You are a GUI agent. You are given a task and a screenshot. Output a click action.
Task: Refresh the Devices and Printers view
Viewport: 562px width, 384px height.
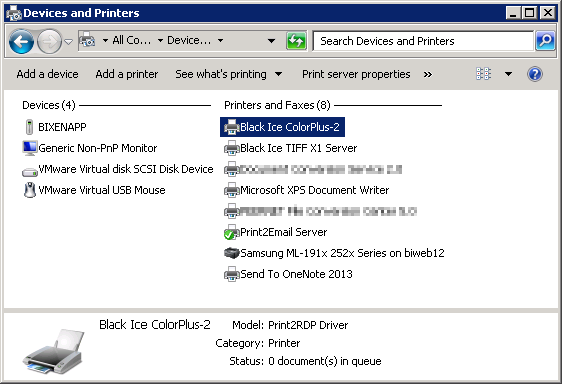296,41
